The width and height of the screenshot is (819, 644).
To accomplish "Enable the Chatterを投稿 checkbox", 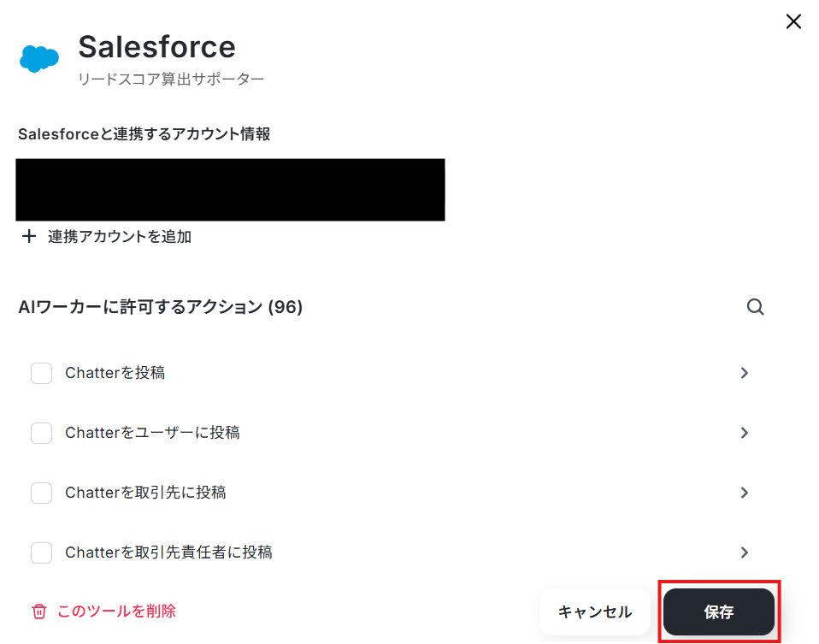I will (x=41, y=373).
